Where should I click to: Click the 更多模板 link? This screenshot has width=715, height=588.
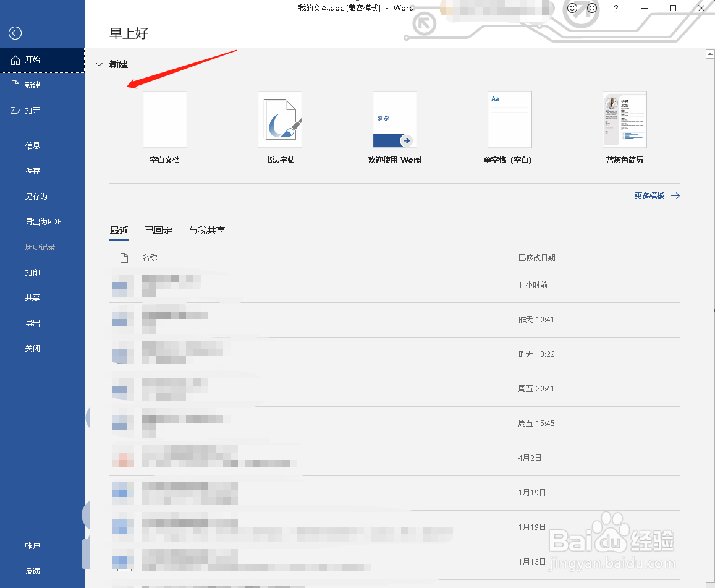click(x=649, y=196)
